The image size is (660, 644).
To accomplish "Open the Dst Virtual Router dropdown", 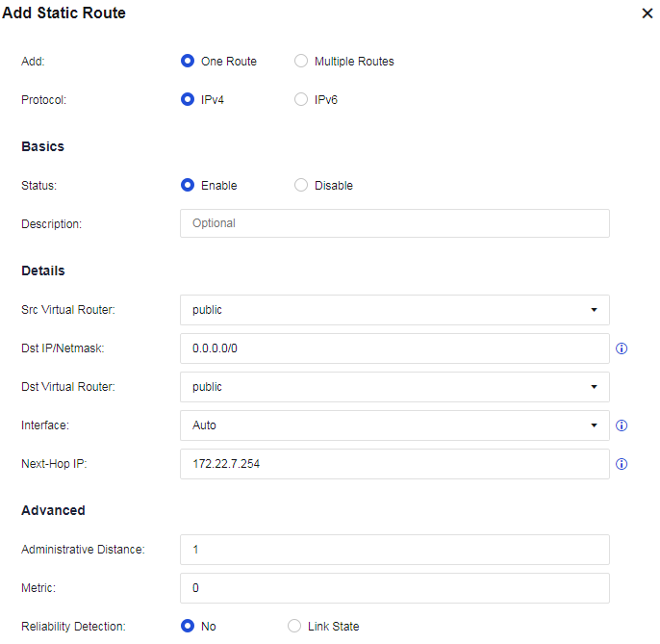I will pyautogui.click(x=394, y=387).
